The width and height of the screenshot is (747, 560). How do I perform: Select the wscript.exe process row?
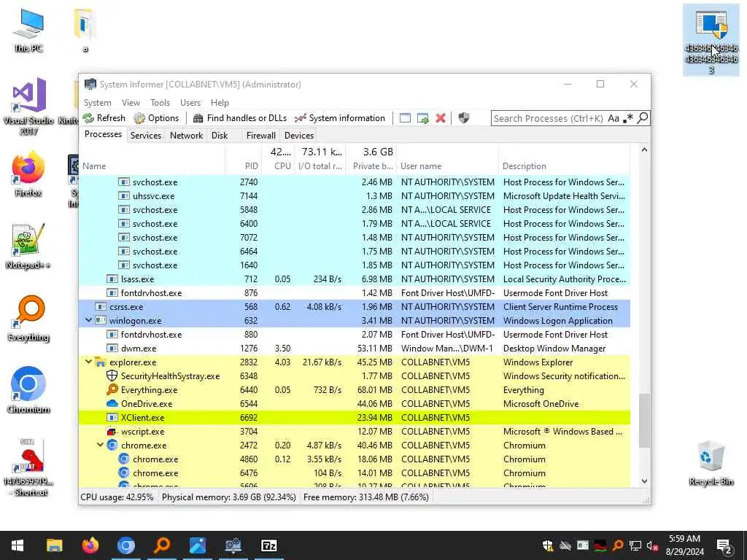click(x=355, y=432)
